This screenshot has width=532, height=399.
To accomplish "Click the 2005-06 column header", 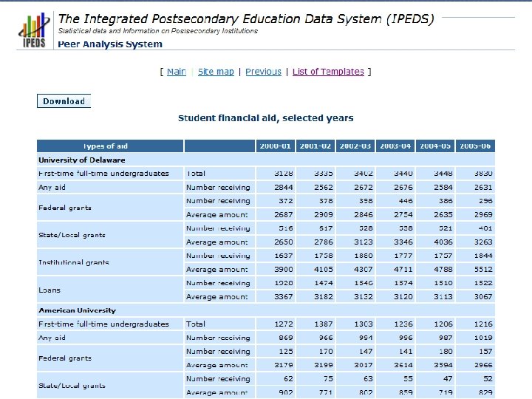I will coord(475,146).
